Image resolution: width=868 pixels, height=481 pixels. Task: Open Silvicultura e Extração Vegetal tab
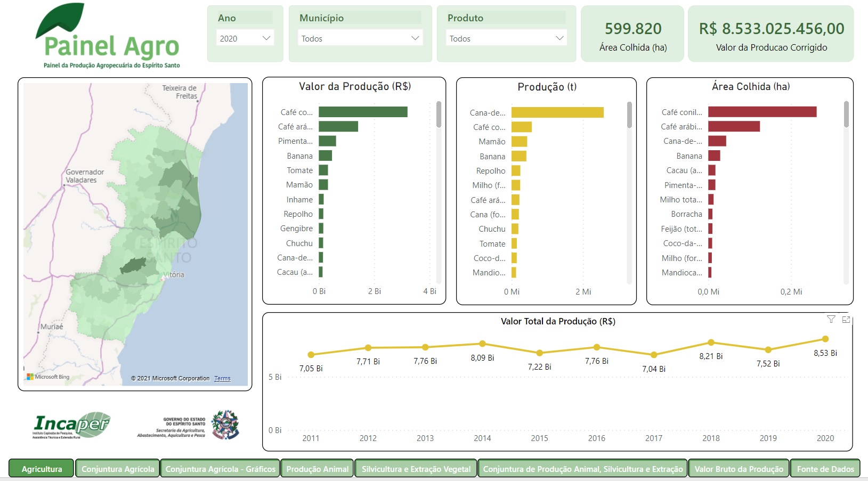[416, 469]
